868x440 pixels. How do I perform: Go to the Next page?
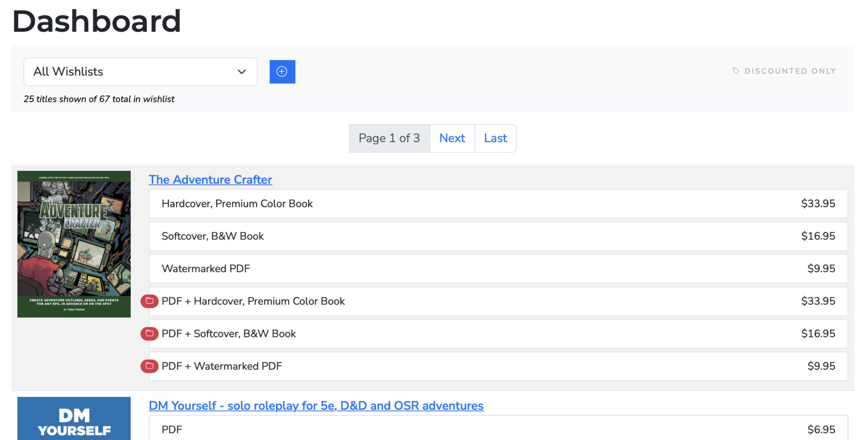click(452, 138)
